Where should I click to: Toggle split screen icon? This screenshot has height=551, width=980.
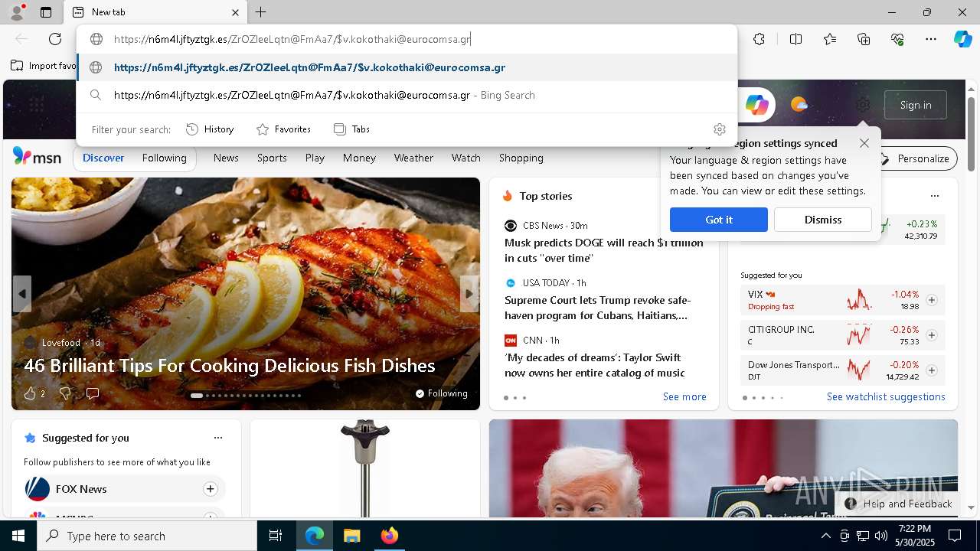[795, 39]
